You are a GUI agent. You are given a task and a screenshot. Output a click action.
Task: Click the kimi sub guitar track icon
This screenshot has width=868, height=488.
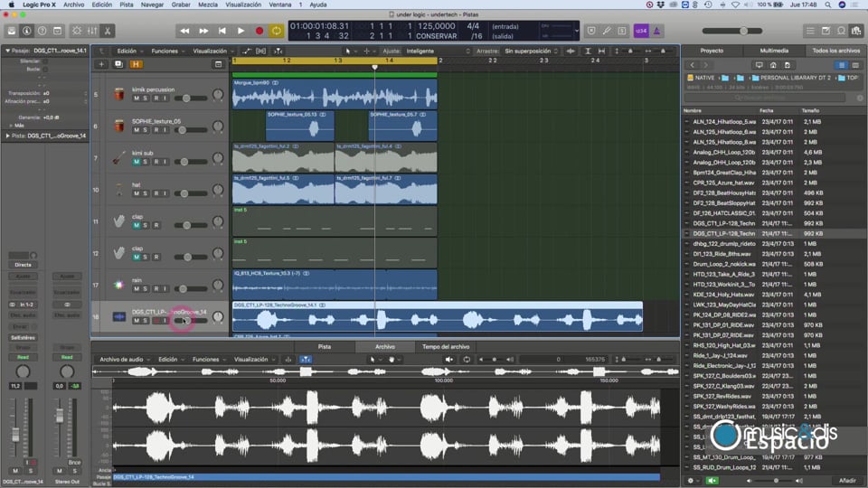click(x=119, y=157)
